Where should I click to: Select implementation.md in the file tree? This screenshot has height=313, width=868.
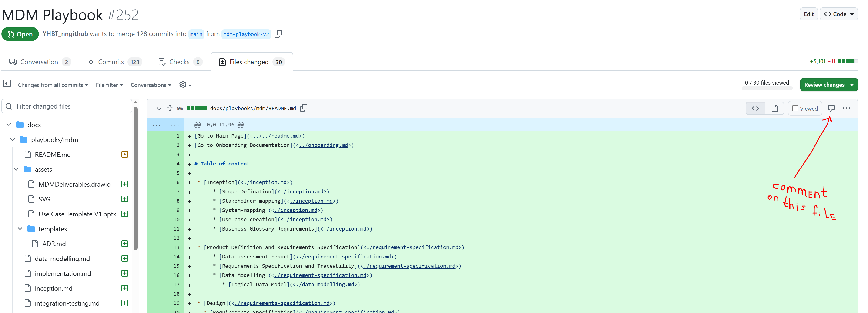[63, 273]
